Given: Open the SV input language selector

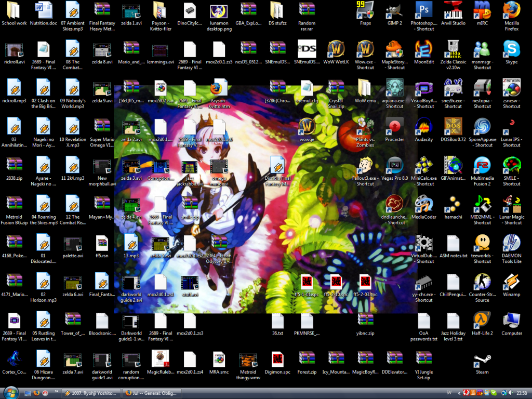Looking at the screenshot, I should pos(449,393).
